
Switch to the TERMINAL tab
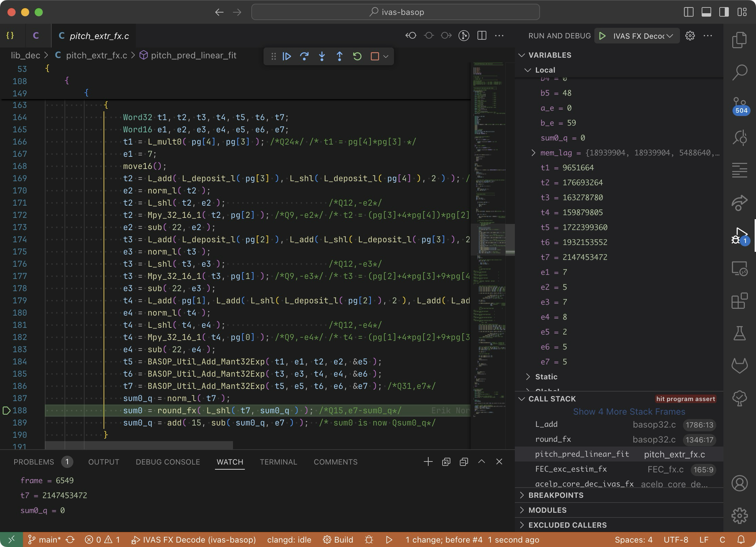pyautogui.click(x=278, y=462)
